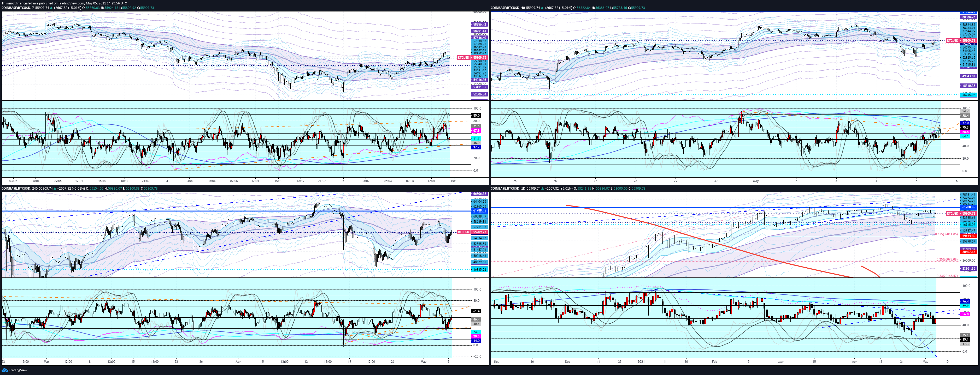
Task: Click the 88.4 gray indicator label
Action: [966, 116]
